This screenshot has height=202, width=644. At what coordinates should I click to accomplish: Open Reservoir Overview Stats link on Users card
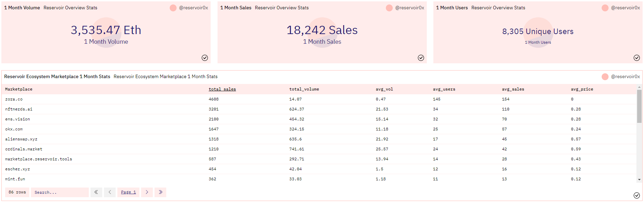click(x=498, y=8)
